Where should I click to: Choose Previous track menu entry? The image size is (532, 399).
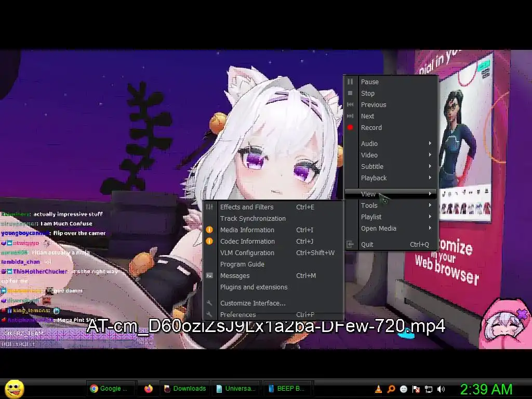point(391,105)
